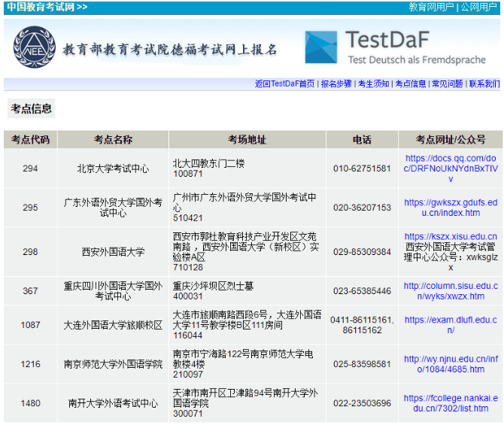Click address 南京市宁海路122号
The width and height of the screenshot is (504, 425).
pyautogui.click(x=211, y=354)
